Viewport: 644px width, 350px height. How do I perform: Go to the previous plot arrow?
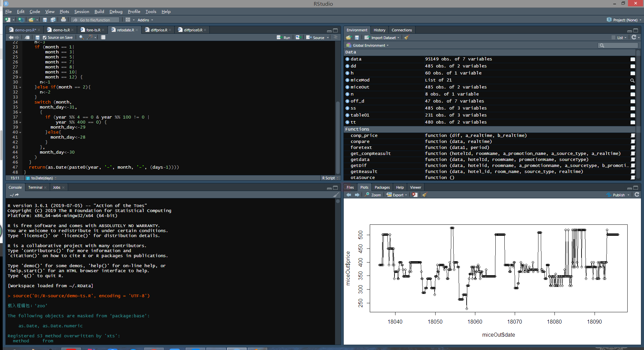[349, 195]
